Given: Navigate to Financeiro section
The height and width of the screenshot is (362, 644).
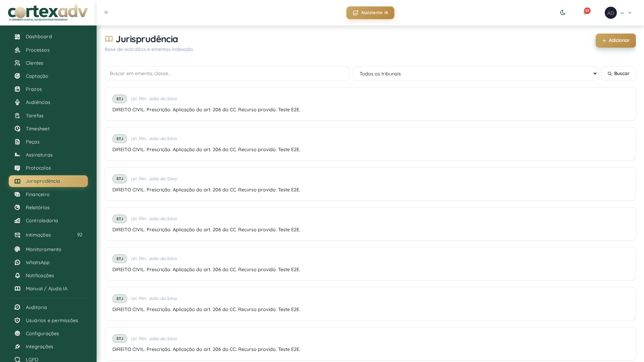Looking at the screenshot, I should pyautogui.click(x=48, y=195).
